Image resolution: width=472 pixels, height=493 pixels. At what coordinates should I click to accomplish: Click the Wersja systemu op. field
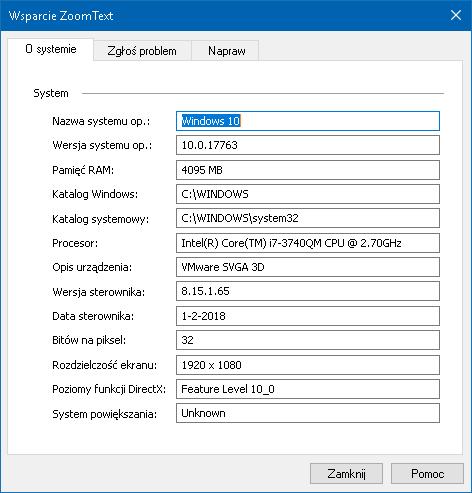pos(308,145)
